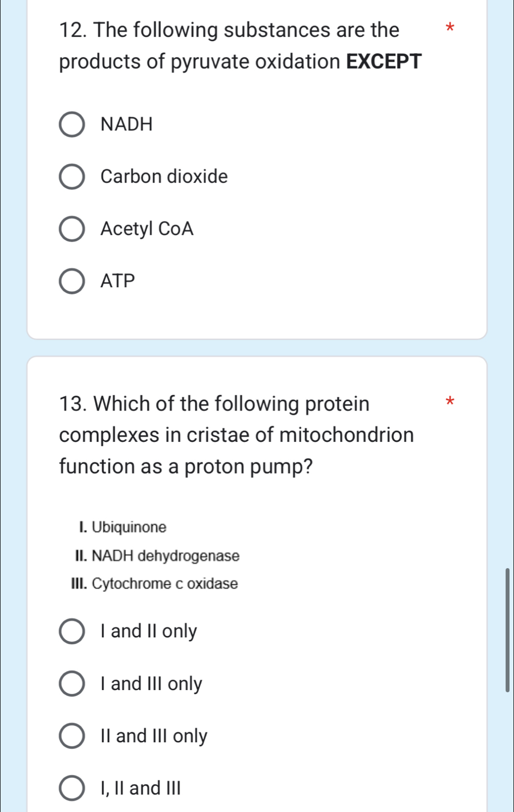514x812 pixels.
Task: Click the 'III. Cytochrome c oxidase' list item
Action: point(155,584)
